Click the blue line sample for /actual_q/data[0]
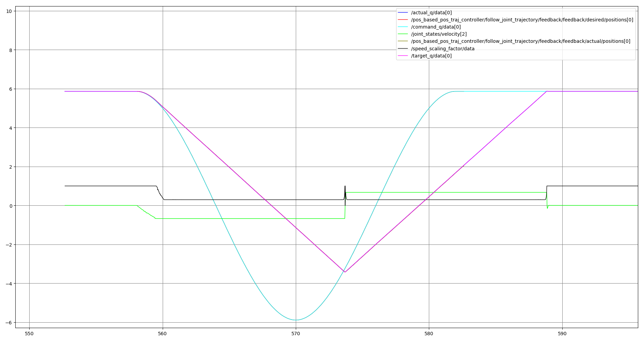This screenshot has width=644, height=341. [x=404, y=13]
